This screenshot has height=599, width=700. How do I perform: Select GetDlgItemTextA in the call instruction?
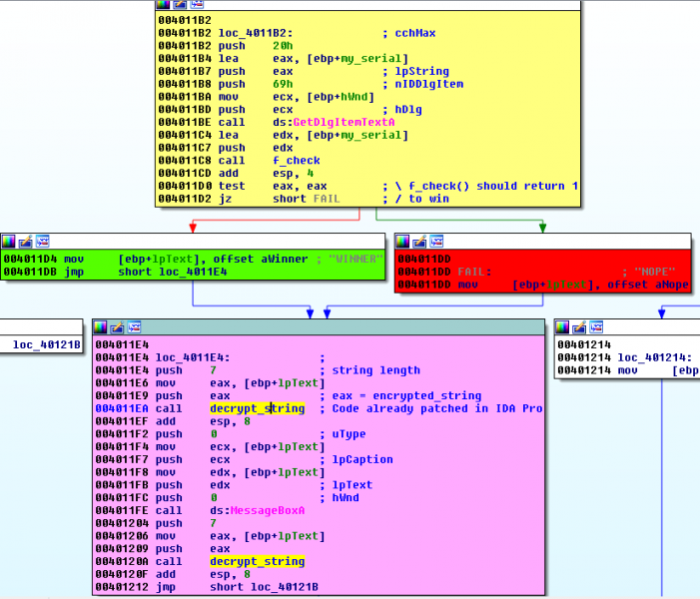(x=344, y=123)
